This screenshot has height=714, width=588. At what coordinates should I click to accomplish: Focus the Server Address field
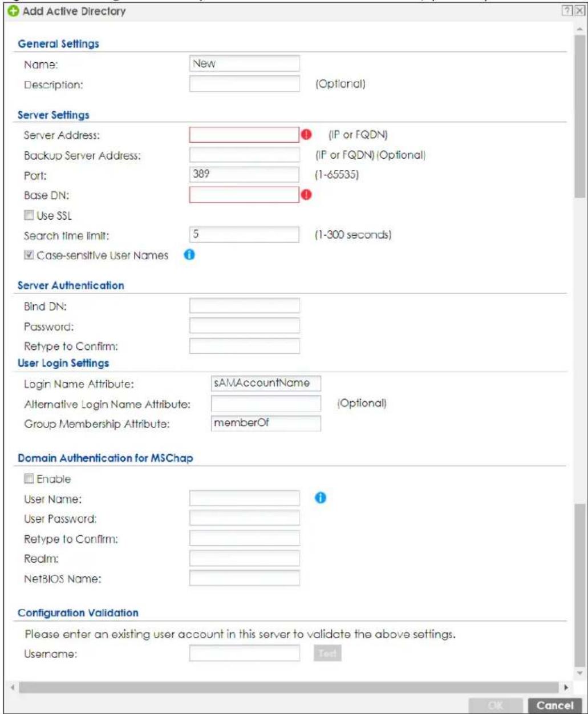point(244,135)
